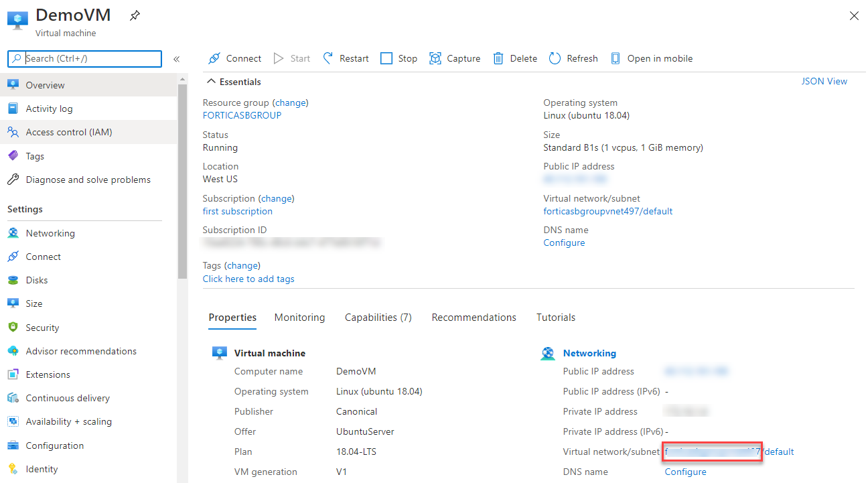The width and height of the screenshot is (868, 483).
Task: Click the Open in mobile icon
Action: click(616, 58)
